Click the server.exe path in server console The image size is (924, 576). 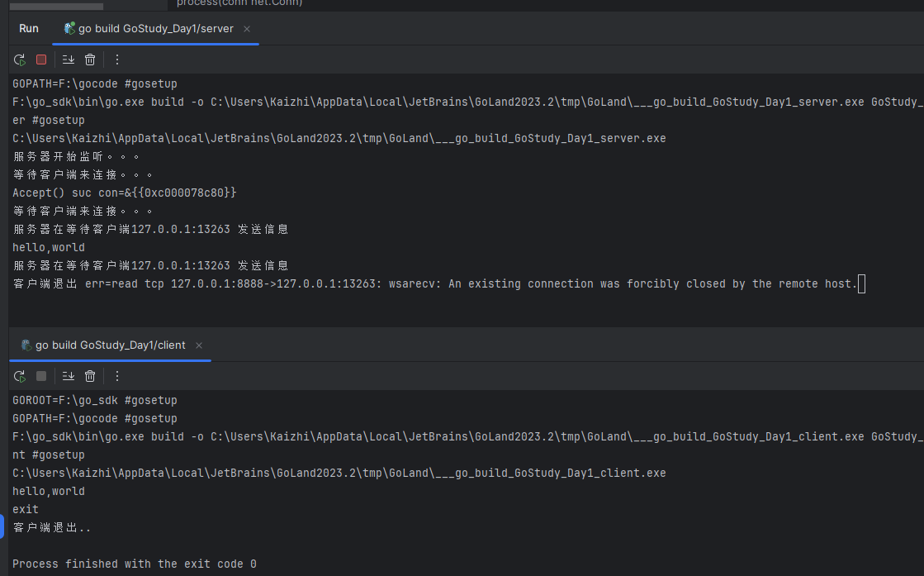(x=339, y=139)
